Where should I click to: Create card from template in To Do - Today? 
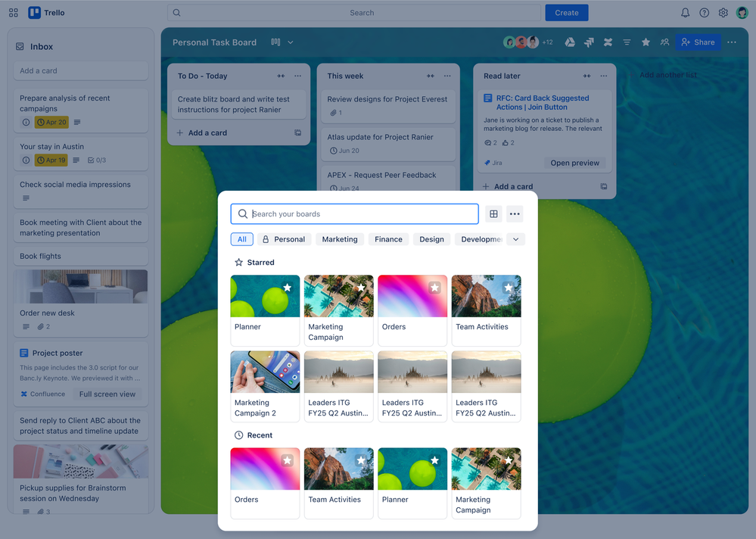pyautogui.click(x=298, y=133)
